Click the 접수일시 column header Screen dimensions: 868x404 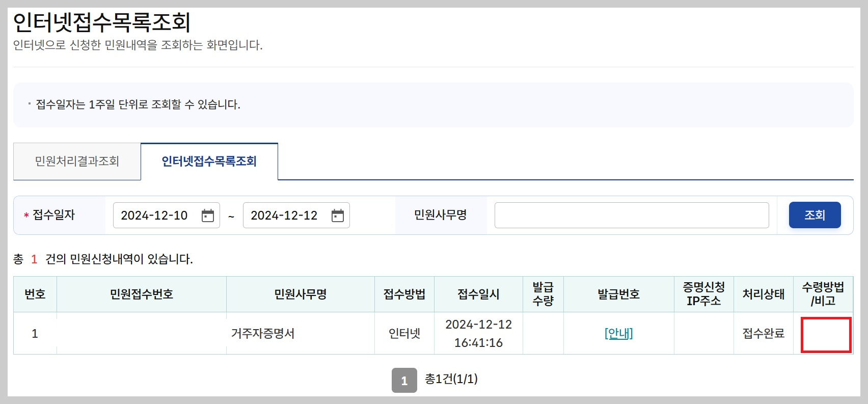point(478,294)
